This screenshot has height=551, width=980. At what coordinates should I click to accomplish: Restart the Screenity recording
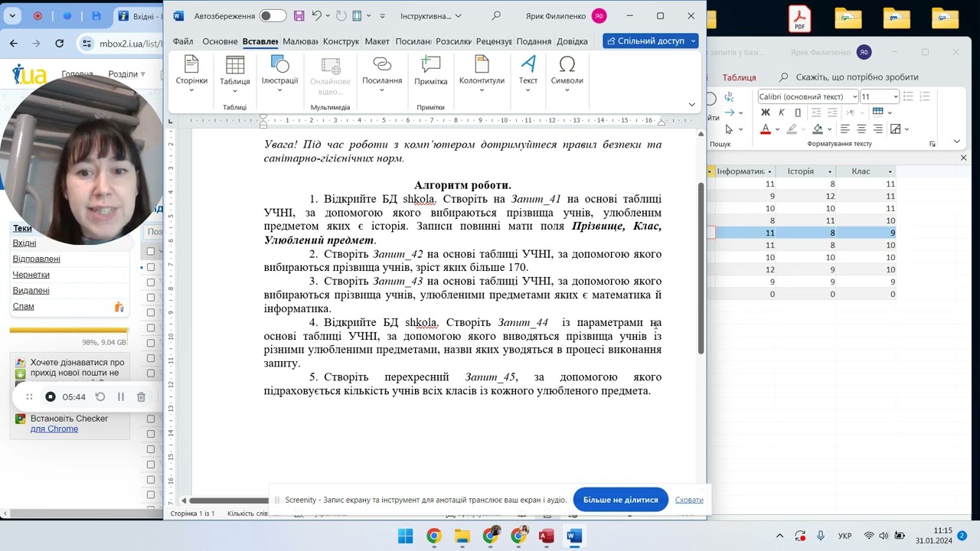100,396
